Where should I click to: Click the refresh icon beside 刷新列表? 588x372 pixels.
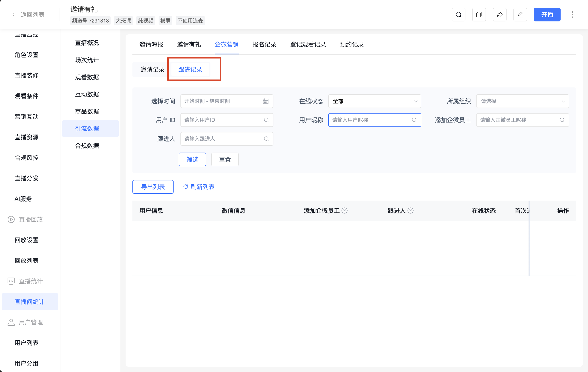(x=186, y=187)
